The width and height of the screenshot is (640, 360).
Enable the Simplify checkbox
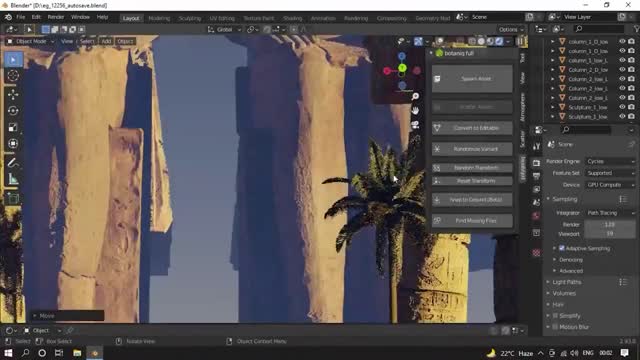pos(555,316)
